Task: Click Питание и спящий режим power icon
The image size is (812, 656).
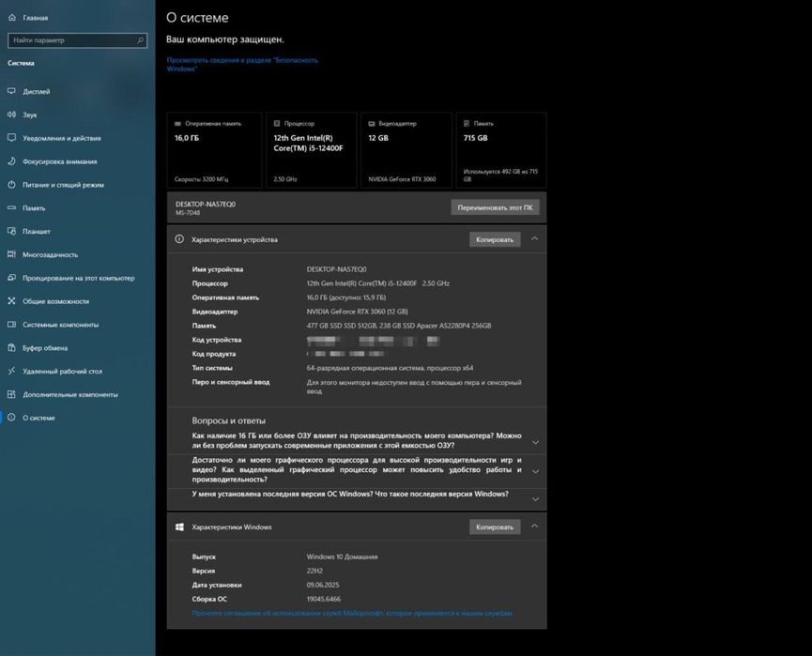Action: click(12, 184)
